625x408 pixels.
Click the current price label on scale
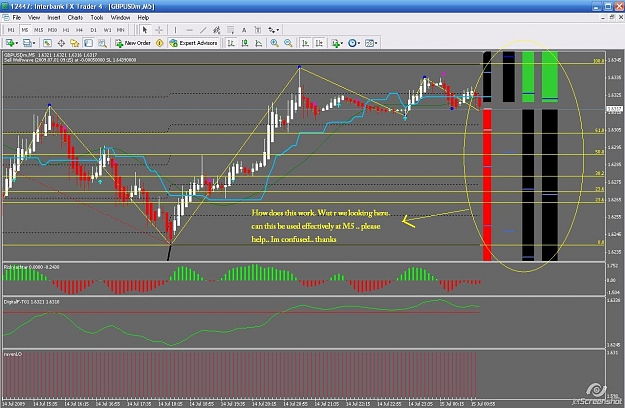[x=614, y=109]
